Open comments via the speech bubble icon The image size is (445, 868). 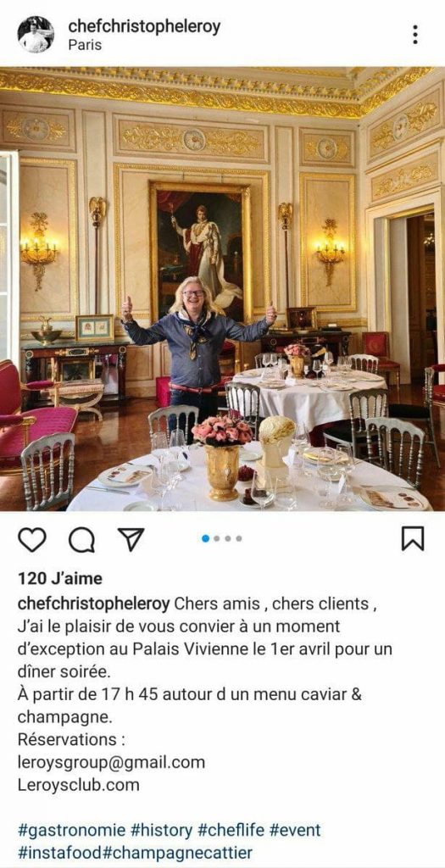pos(81,539)
